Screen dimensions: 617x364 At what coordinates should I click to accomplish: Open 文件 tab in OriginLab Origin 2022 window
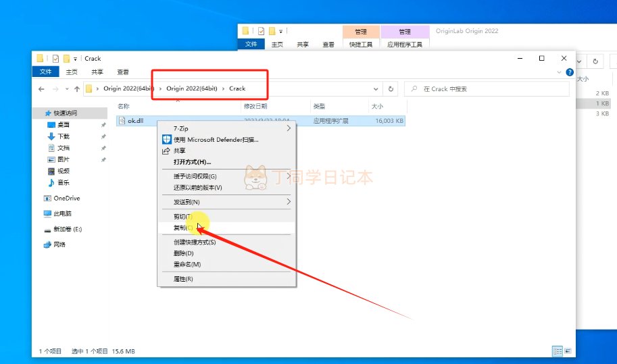click(251, 44)
